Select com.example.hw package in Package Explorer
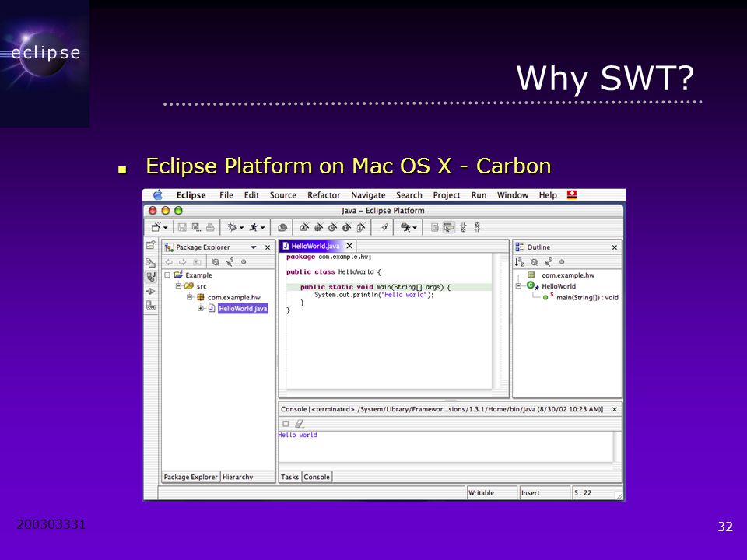This screenshot has width=747, height=560. coord(234,298)
